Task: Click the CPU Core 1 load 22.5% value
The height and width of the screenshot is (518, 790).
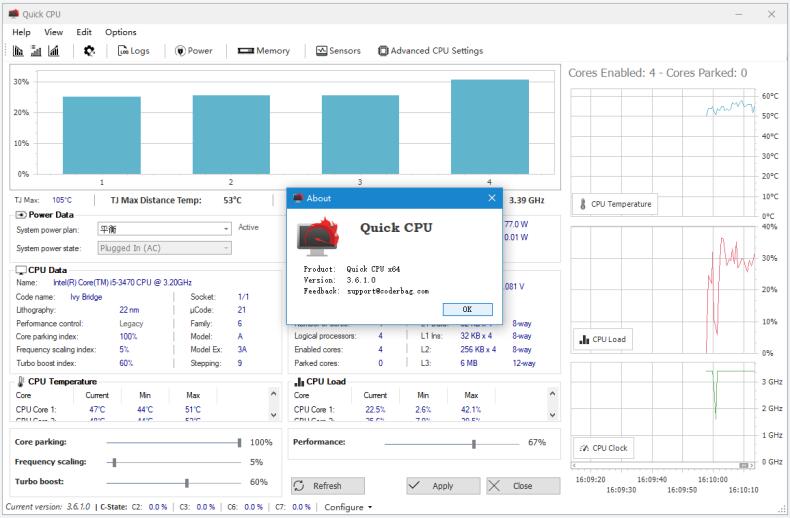Action: [x=375, y=410]
